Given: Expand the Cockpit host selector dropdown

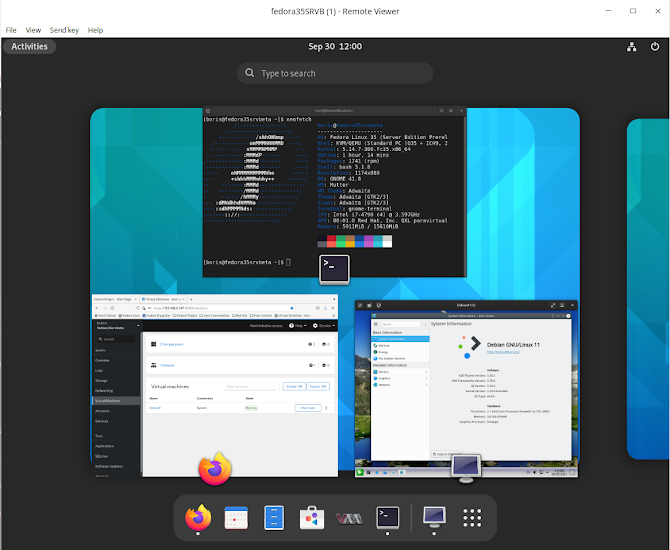Looking at the screenshot, I should 117,326.
